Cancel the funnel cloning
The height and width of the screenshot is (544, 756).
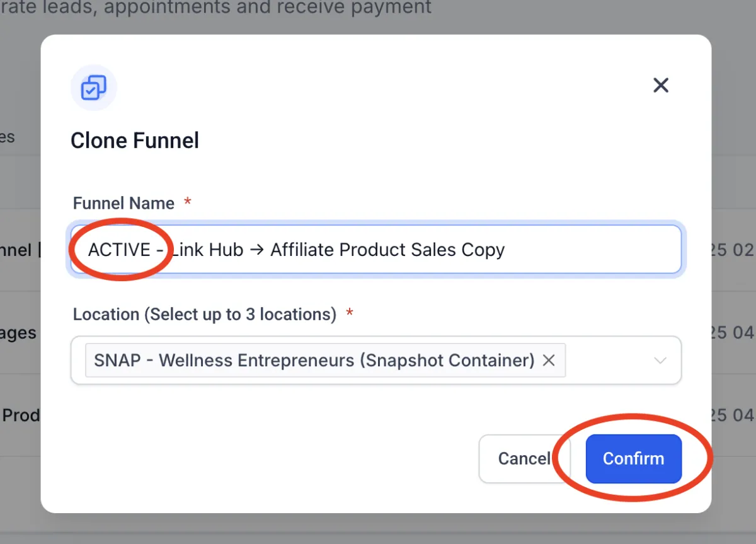coord(524,458)
